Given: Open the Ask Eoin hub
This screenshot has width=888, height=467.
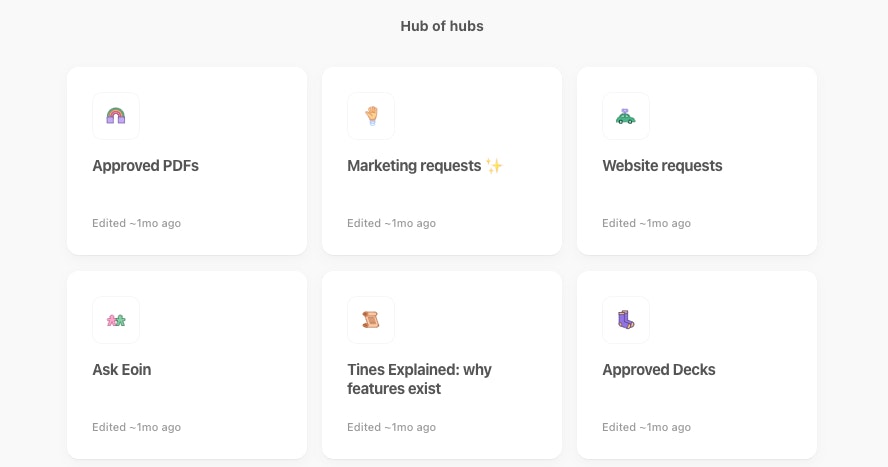Looking at the screenshot, I should coord(122,370).
